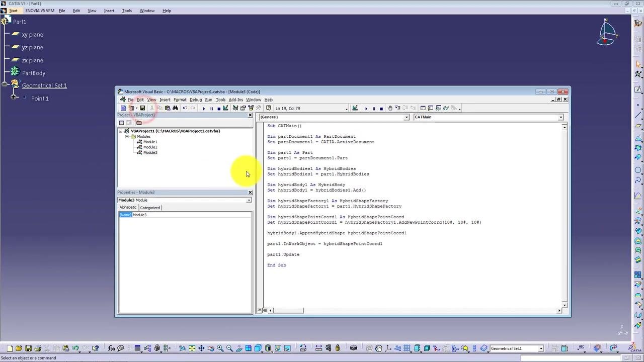Screen dimensions: 644x362
Task: Click the horizontal scrollbar of the code window
Action: coord(415,311)
